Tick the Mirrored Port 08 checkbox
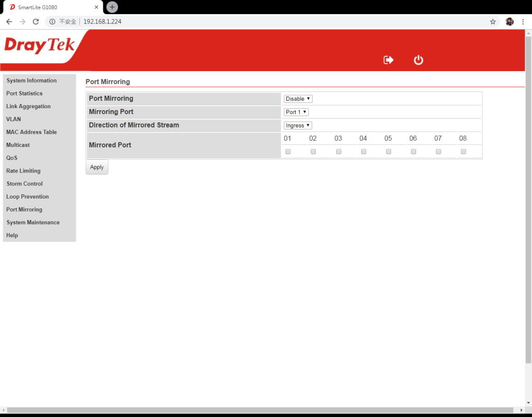 click(463, 152)
